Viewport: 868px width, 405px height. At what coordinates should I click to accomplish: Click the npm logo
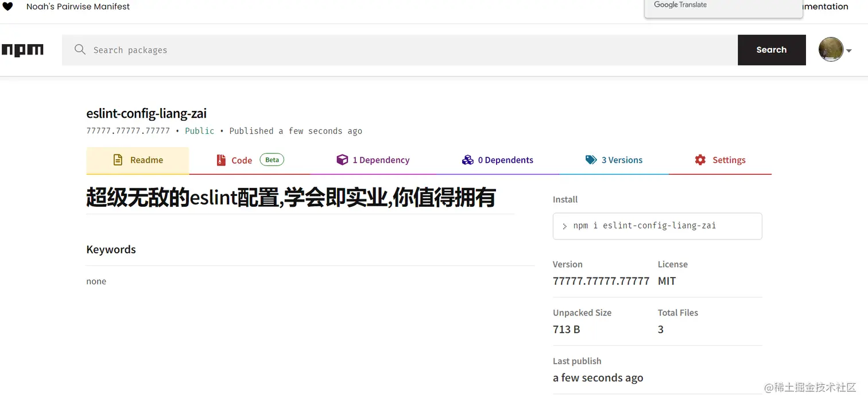(22, 50)
